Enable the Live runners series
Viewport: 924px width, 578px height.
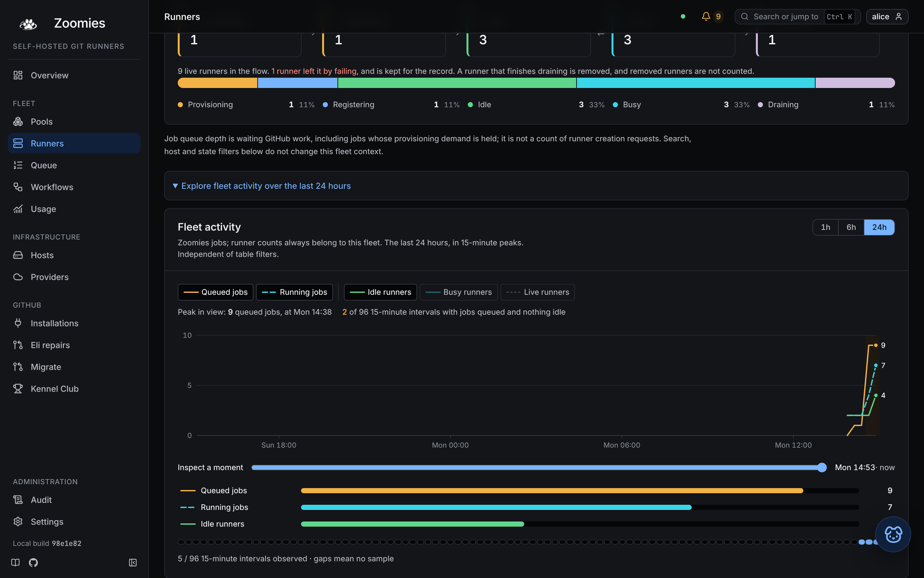538,292
